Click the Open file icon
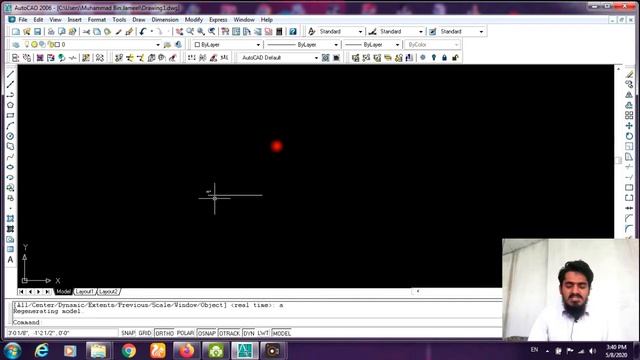This screenshot has width=640, height=360. coord(27,31)
